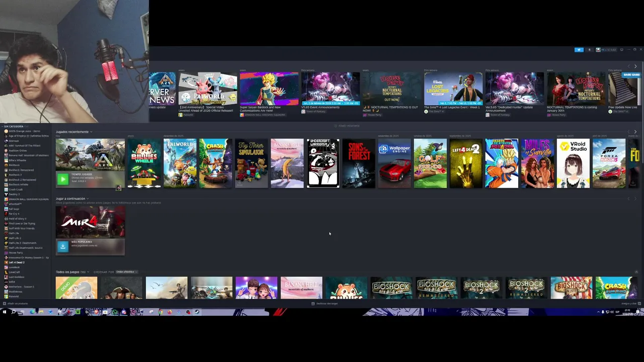Click the green play button for ARK
The width and height of the screenshot is (644, 362).
coord(63,179)
